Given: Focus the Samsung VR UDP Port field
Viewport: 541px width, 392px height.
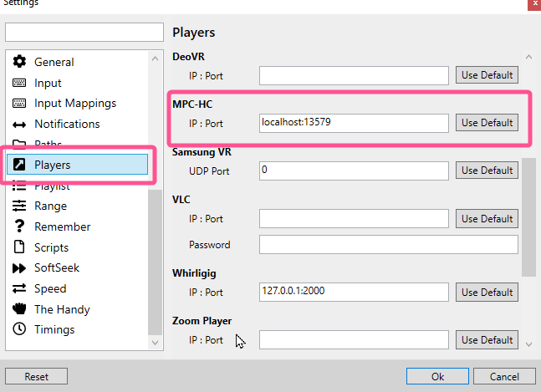Looking at the screenshot, I should point(354,171).
